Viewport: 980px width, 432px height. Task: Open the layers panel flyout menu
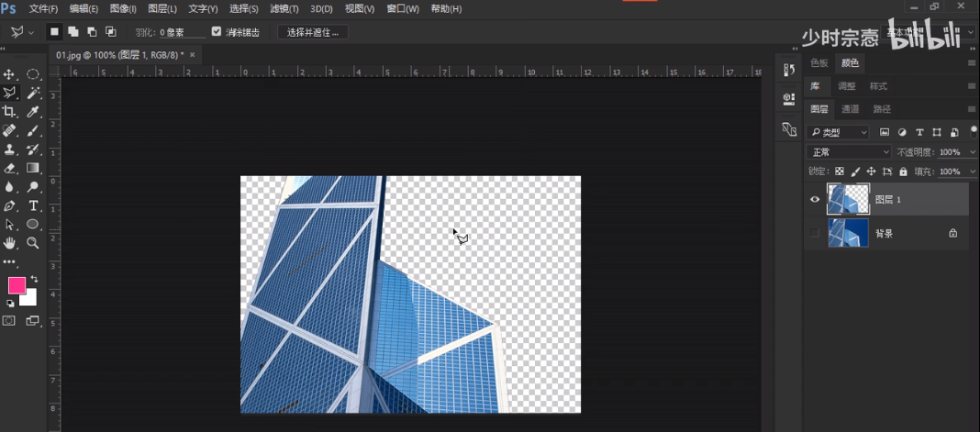pos(971,109)
